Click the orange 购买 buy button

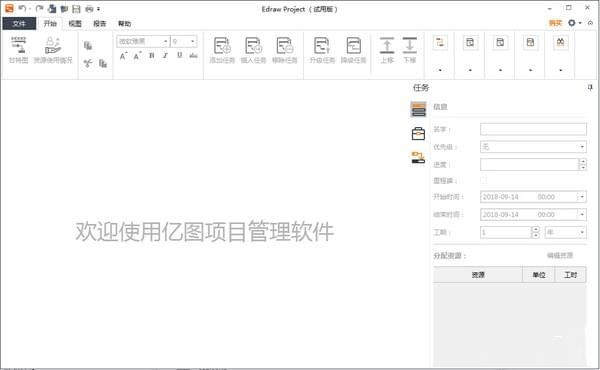[x=555, y=23]
